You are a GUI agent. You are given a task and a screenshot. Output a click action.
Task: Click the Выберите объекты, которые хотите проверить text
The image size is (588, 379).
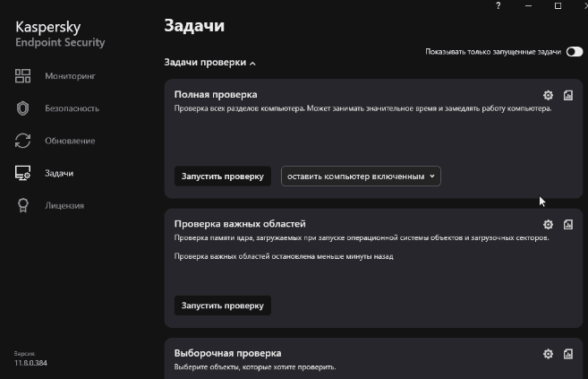click(x=255, y=367)
